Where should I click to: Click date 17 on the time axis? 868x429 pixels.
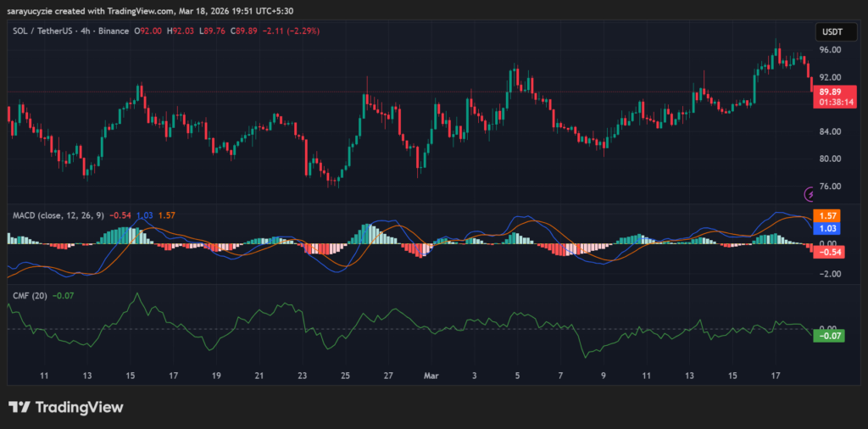776,375
